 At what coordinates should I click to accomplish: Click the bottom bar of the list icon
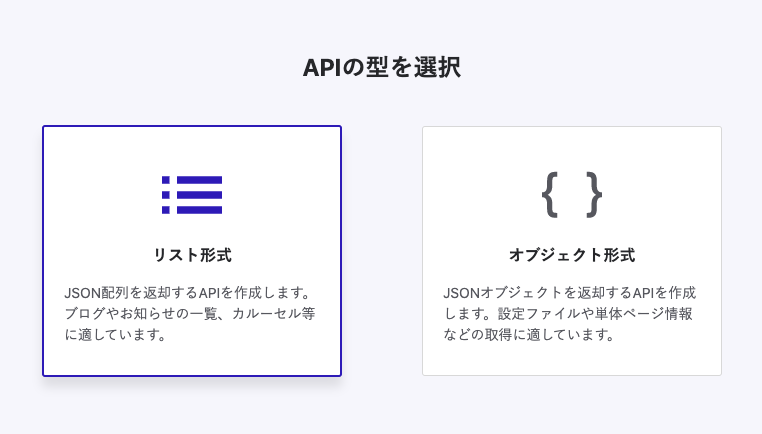coord(200,210)
